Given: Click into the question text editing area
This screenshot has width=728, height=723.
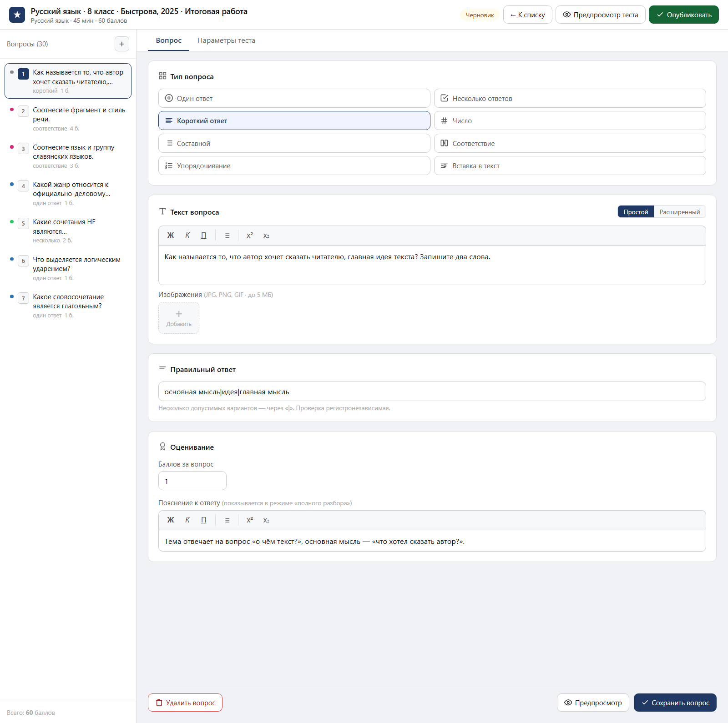Looking at the screenshot, I should (432, 265).
